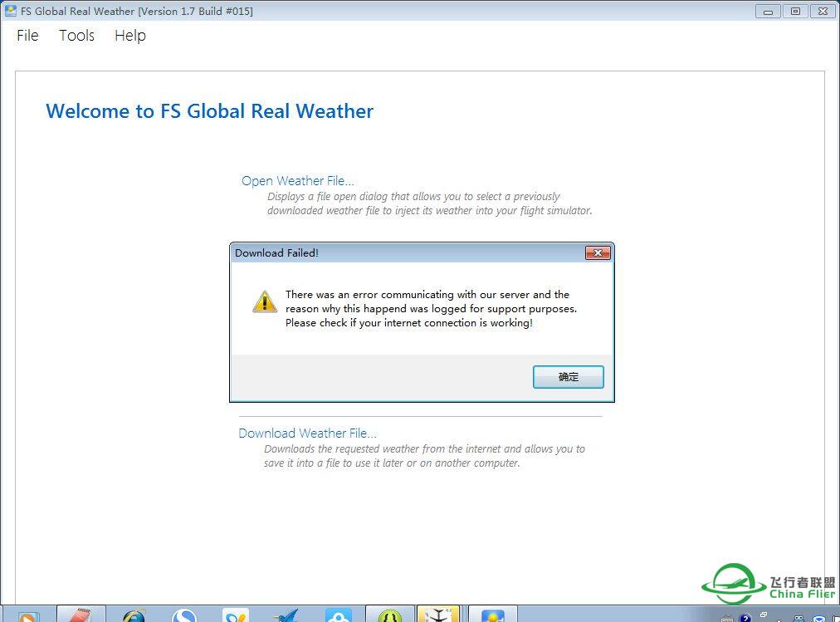Click the Download Failed! dialog title
840x622 pixels.
(276, 253)
